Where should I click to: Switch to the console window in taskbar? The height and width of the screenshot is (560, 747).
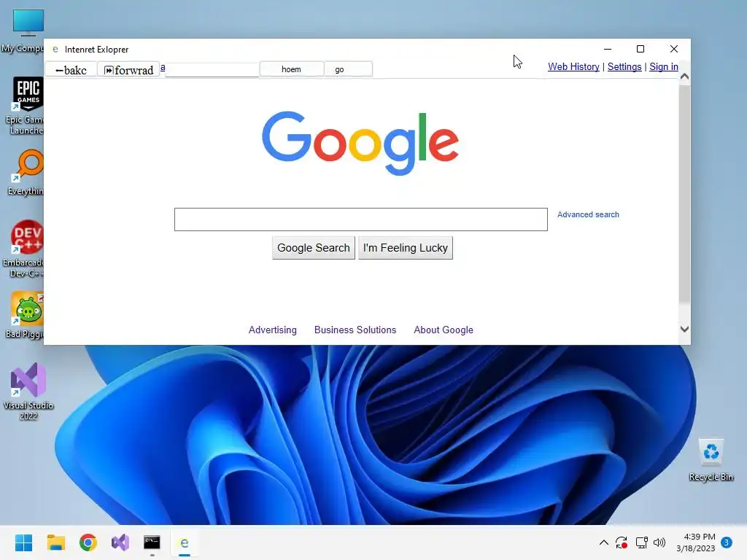coord(152,542)
